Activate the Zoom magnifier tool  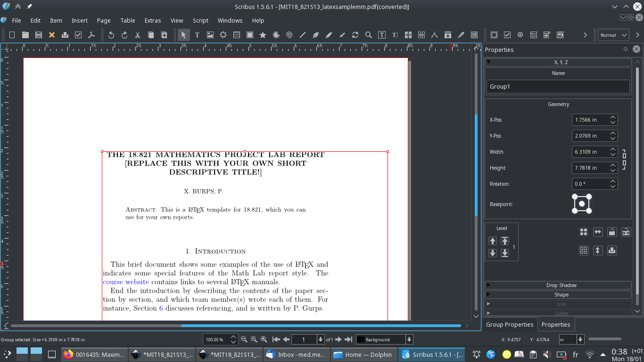[368, 35]
